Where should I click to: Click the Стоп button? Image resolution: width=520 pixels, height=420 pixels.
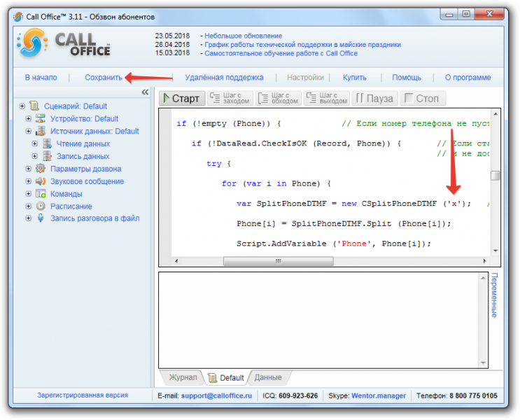click(423, 99)
